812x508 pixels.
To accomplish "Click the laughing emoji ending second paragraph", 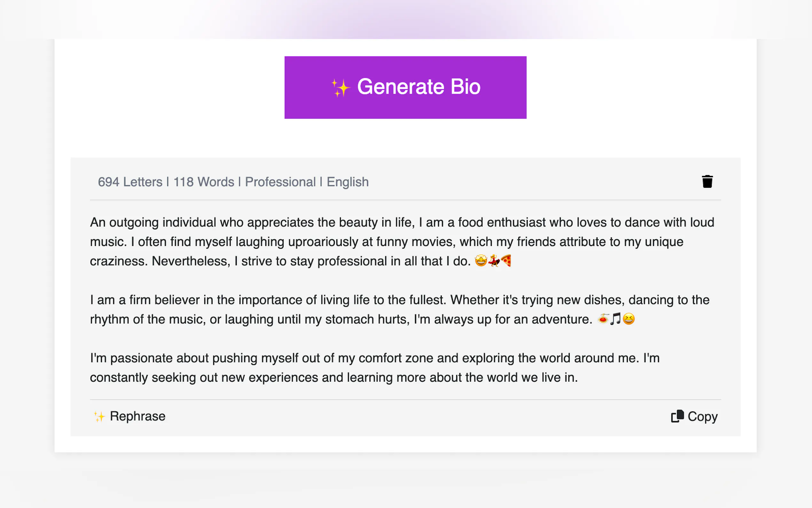I will [629, 319].
